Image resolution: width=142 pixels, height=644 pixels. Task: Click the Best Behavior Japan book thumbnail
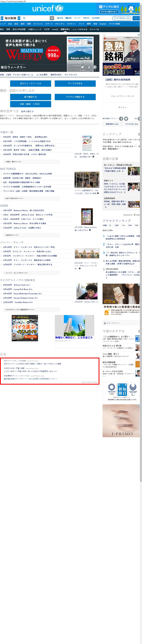tap(87, 217)
